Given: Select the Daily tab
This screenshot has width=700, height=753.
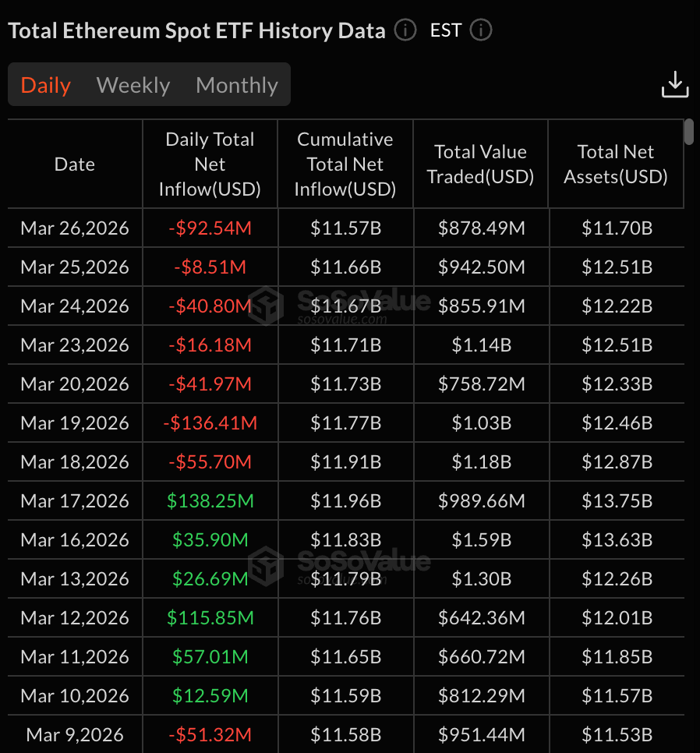Looking at the screenshot, I should pos(45,84).
